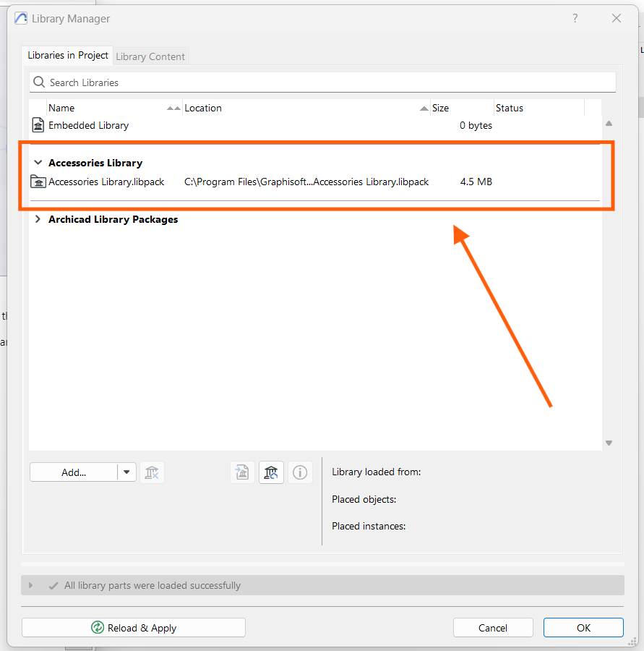
Task: Click the 4.5 MB size value
Action: pos(476,182)
